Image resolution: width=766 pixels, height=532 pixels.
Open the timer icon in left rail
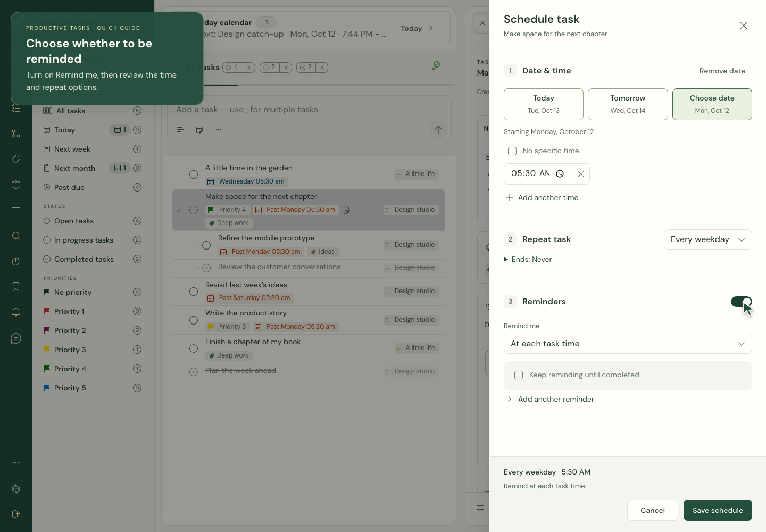[x=16, y=261]
